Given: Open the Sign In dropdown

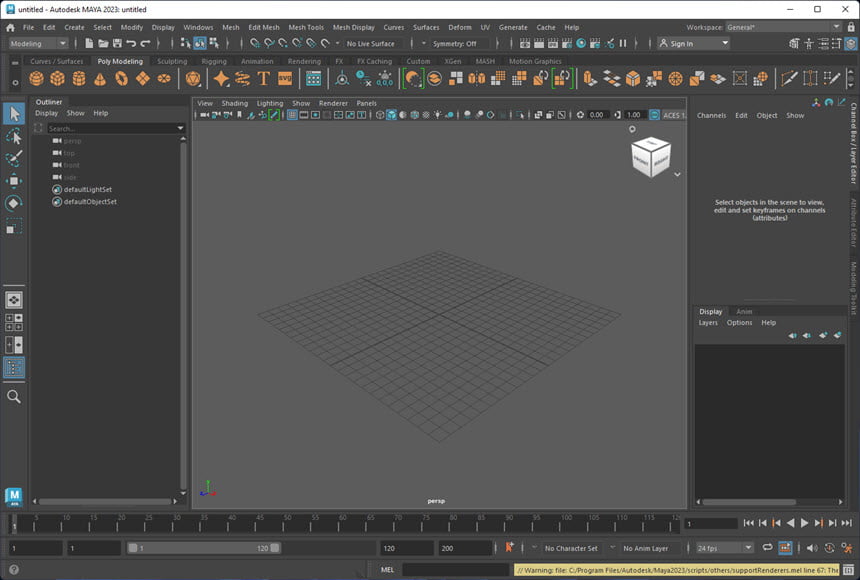Looking at the screenshot, I should tap(693, 43).
